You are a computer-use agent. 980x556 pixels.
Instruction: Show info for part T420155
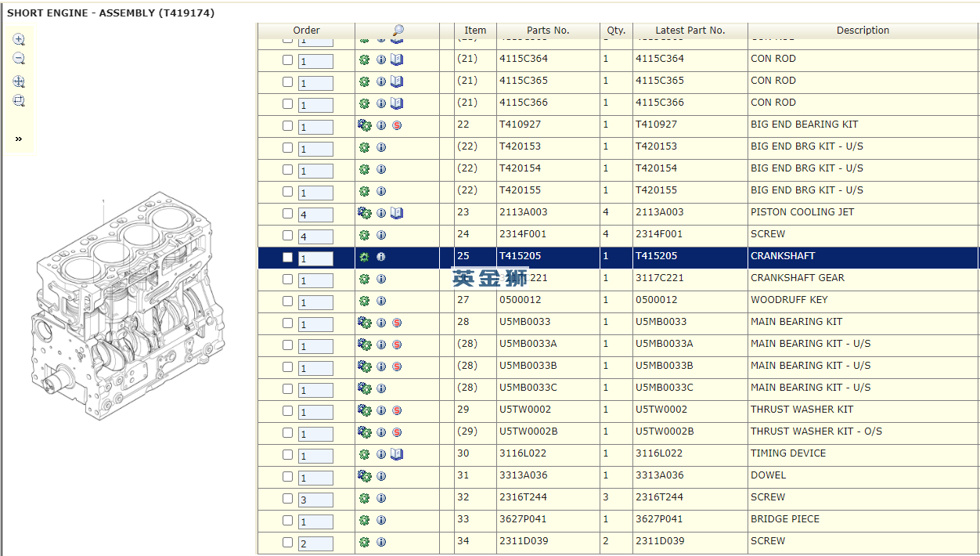(x=381, y=191)
